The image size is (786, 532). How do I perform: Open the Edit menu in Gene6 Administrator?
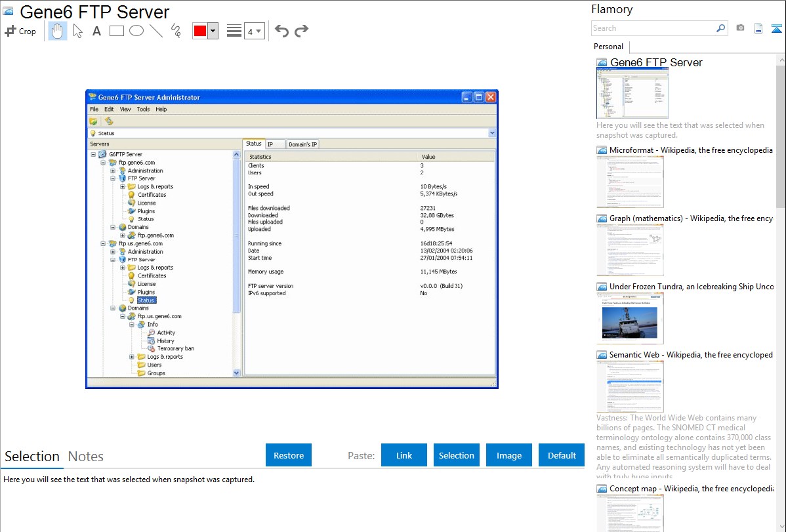(x=109, y=110)
